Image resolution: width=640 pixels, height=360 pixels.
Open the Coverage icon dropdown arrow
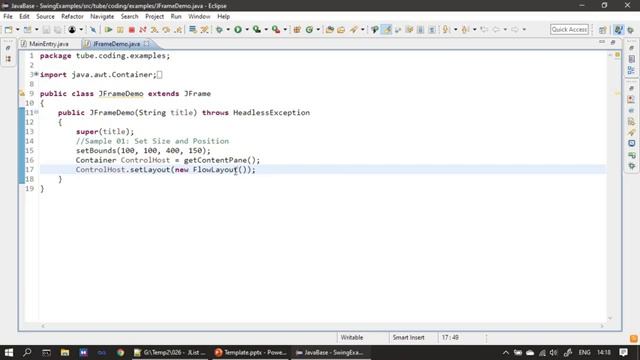(x=266, y=30)
